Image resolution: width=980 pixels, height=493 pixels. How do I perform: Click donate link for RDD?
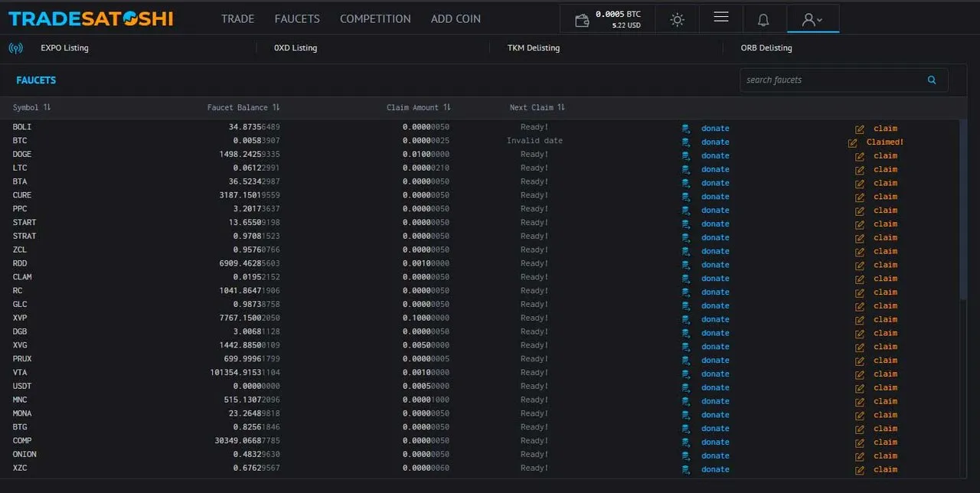pyautogui.click(x=715, y=265)
